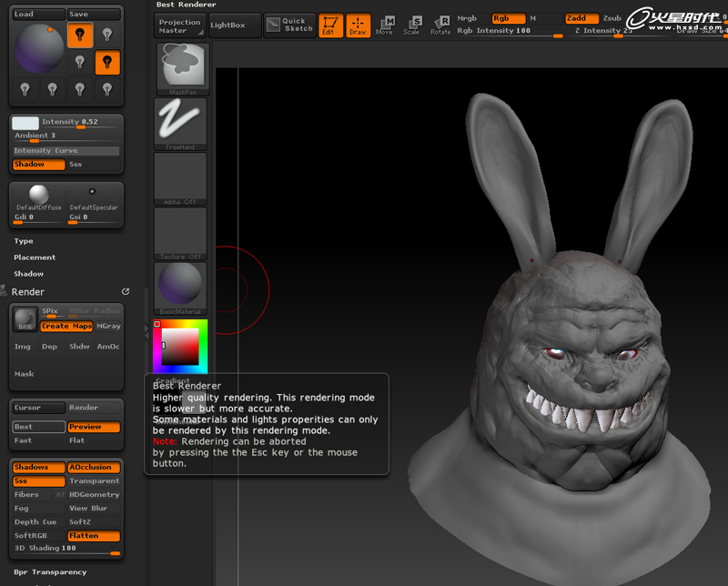The height and width of the screenshot is (586, 728).
Task: Expand the Intensity Curve editor
Action: [x=66, y=150]
